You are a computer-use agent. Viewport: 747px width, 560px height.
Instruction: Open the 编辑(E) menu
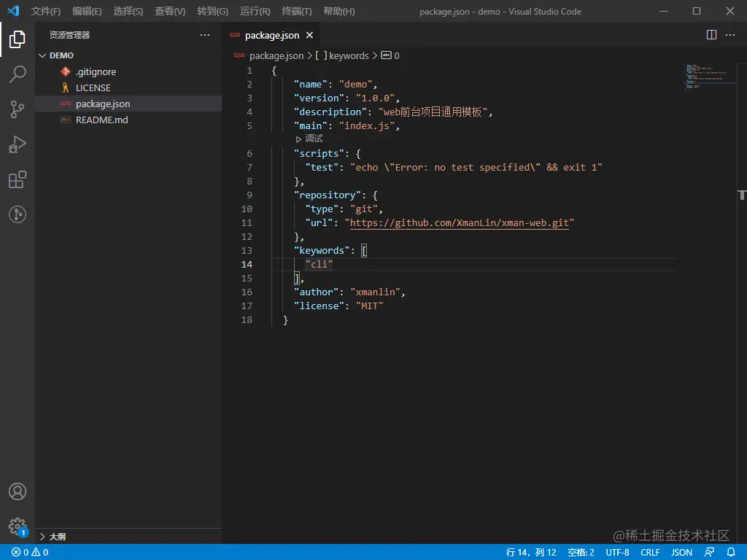tap(87, 11)
